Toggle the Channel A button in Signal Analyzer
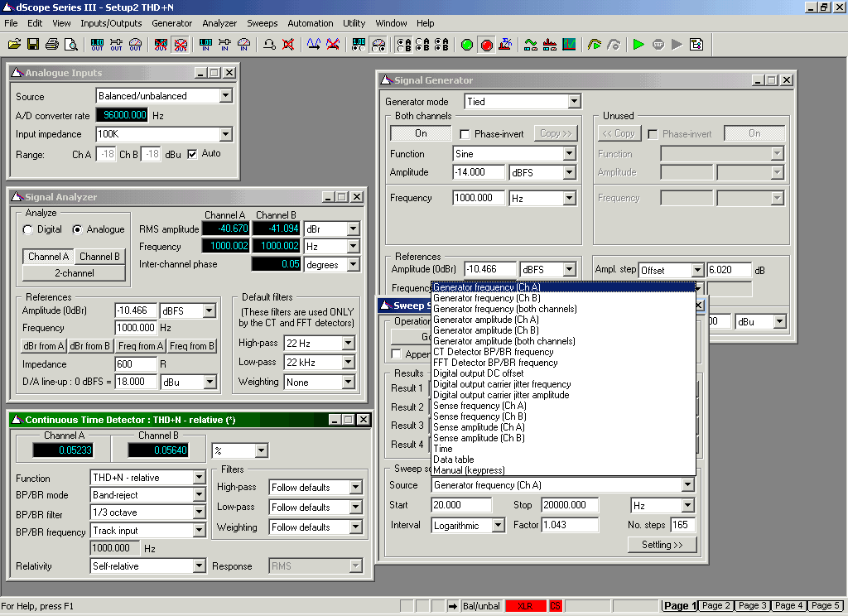Screen dimensions: 848x616 pyautogui.click(x=48, y=257)
